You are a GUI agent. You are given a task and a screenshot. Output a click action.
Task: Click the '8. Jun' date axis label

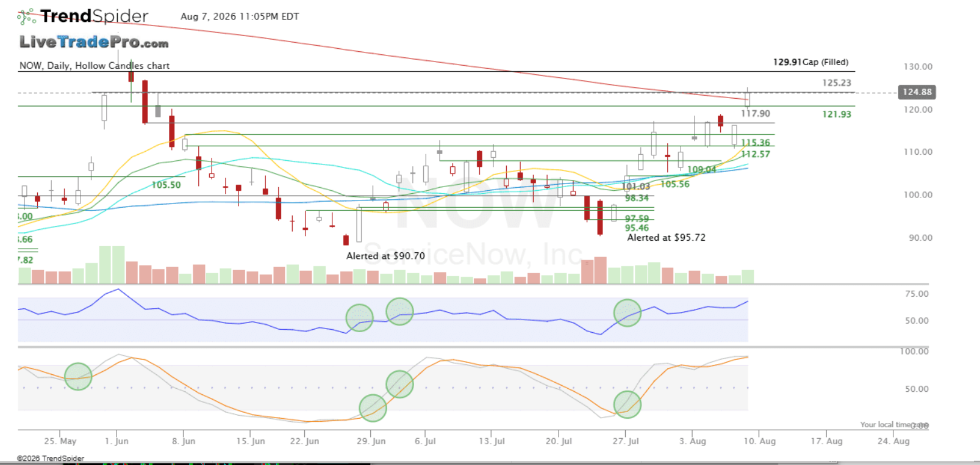click(184, 441)
